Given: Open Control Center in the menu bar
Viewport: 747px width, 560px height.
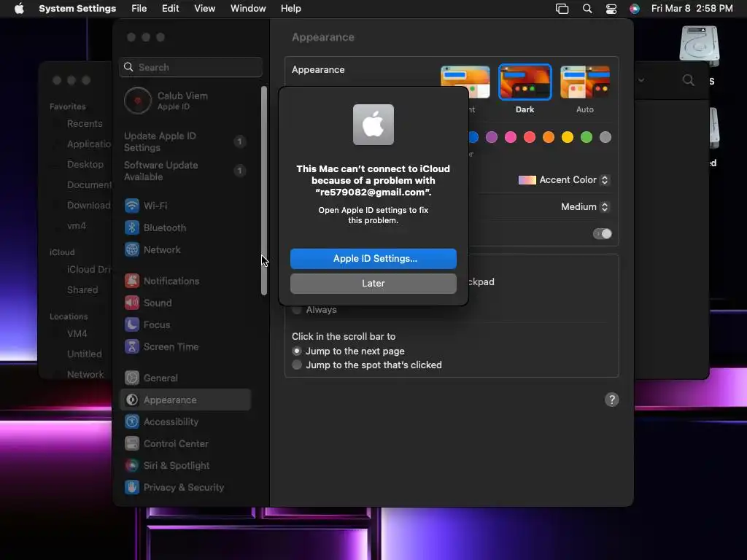Looking at the screenshot, I should coord(611,9).
